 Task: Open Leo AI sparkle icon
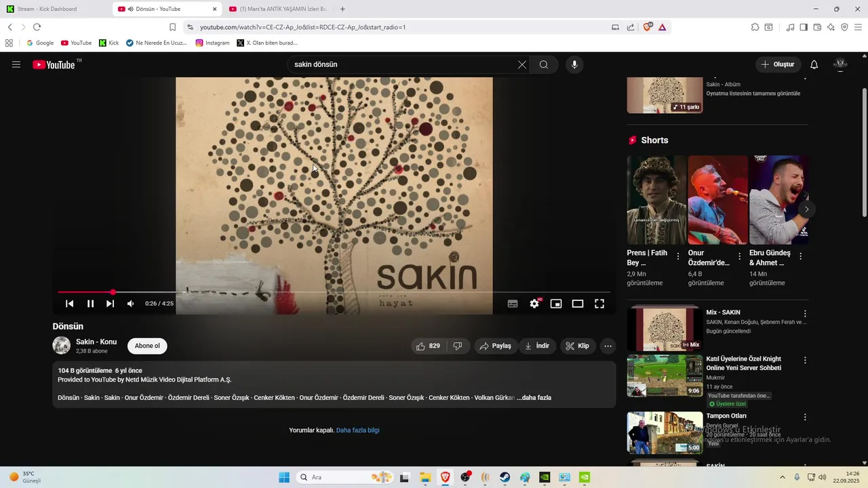pyautogui.click(x=831, y=27)
